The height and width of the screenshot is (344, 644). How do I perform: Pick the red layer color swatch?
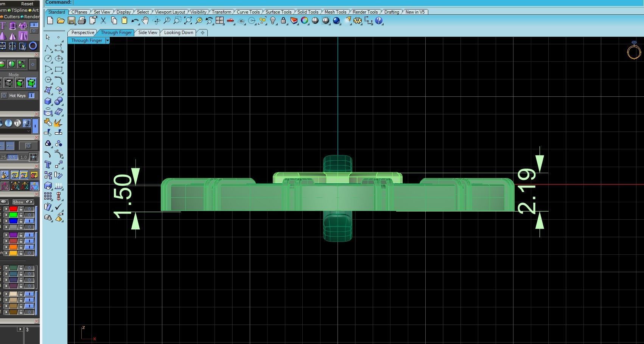(13, 209)
